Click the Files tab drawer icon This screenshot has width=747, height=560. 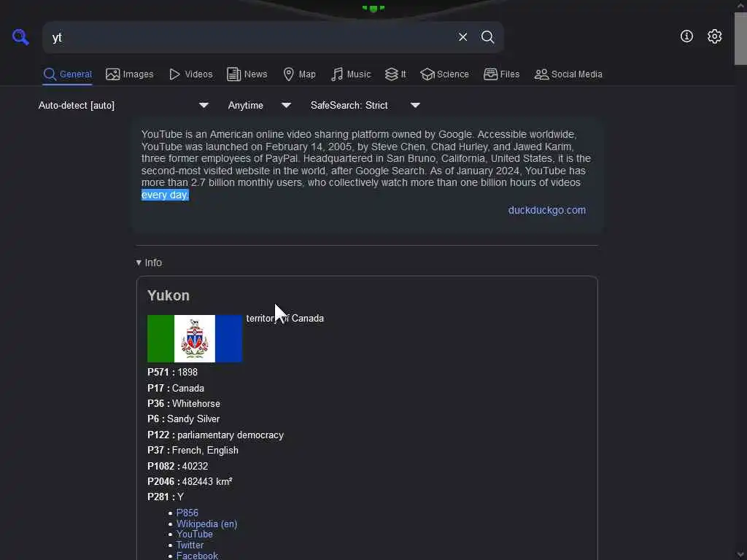coord(490,74)
